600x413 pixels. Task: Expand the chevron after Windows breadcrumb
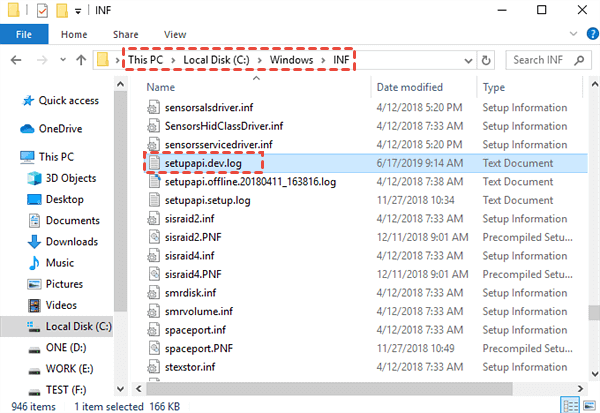pyautogui.click(x=323, y=60)
